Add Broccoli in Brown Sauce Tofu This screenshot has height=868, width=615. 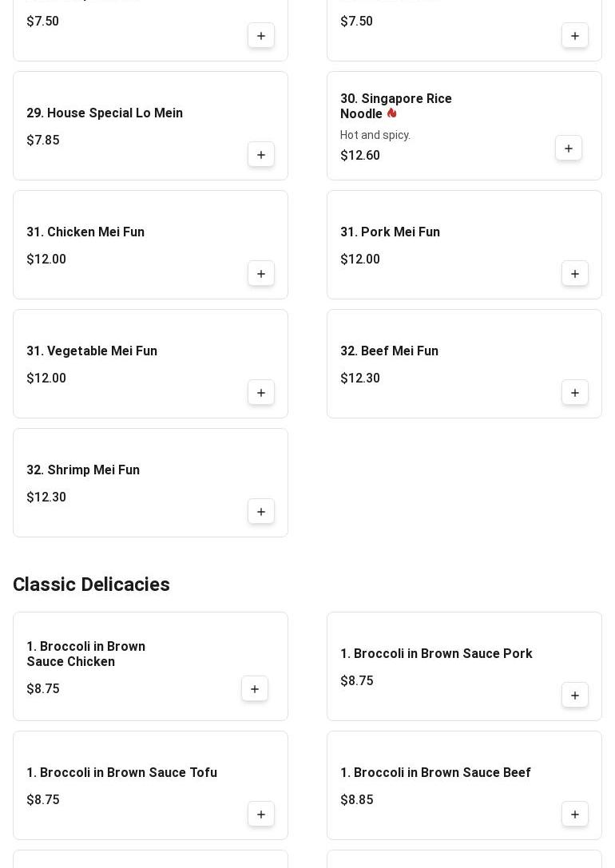tap(260, 814)
